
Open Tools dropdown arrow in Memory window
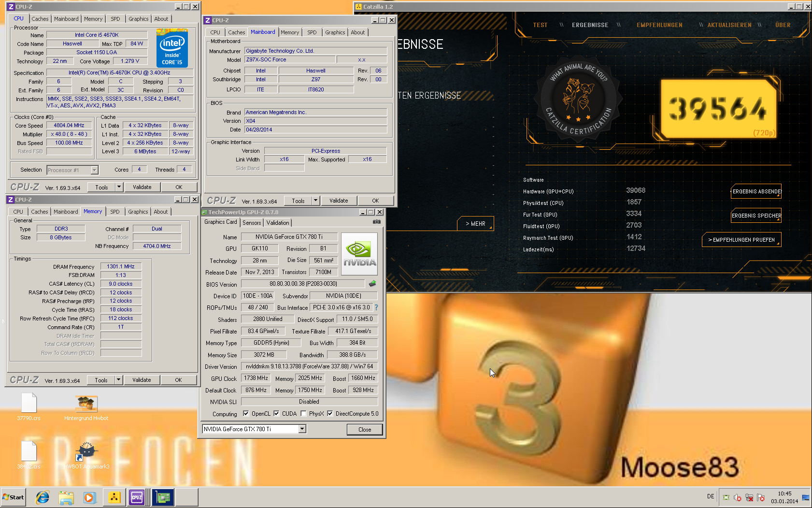(118, 380)
